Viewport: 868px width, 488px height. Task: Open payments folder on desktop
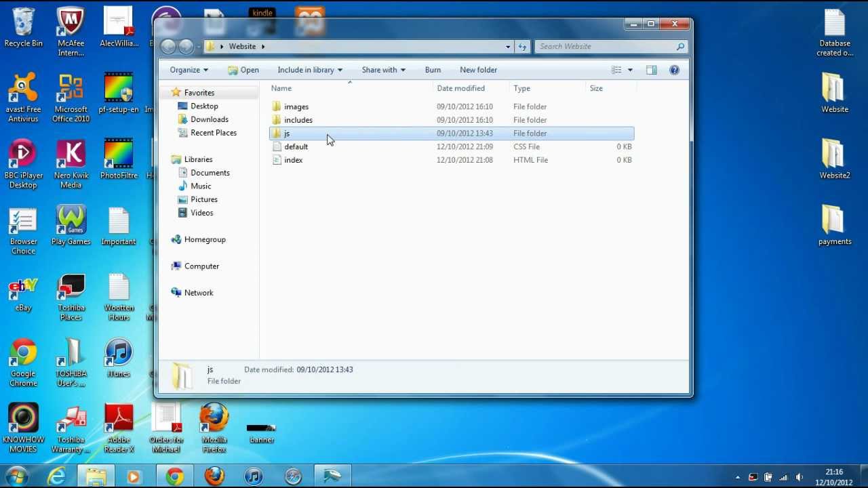coord(835,226)
